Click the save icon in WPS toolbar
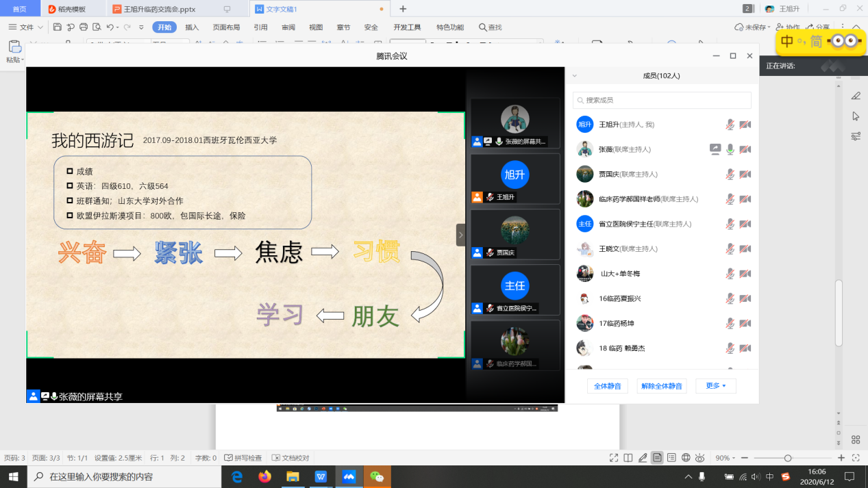868x488 pixels. pos(58,27)
